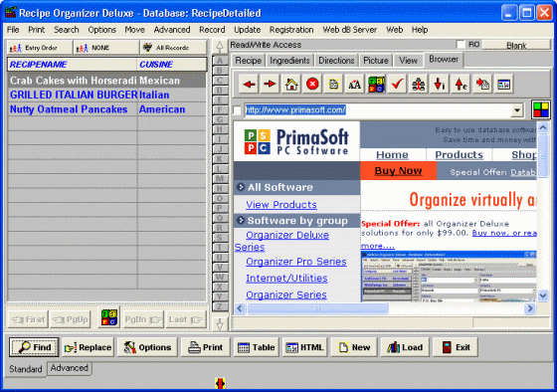557x392 pixels.
Task: Click the AA font size icon
Action: click(354, 85)
